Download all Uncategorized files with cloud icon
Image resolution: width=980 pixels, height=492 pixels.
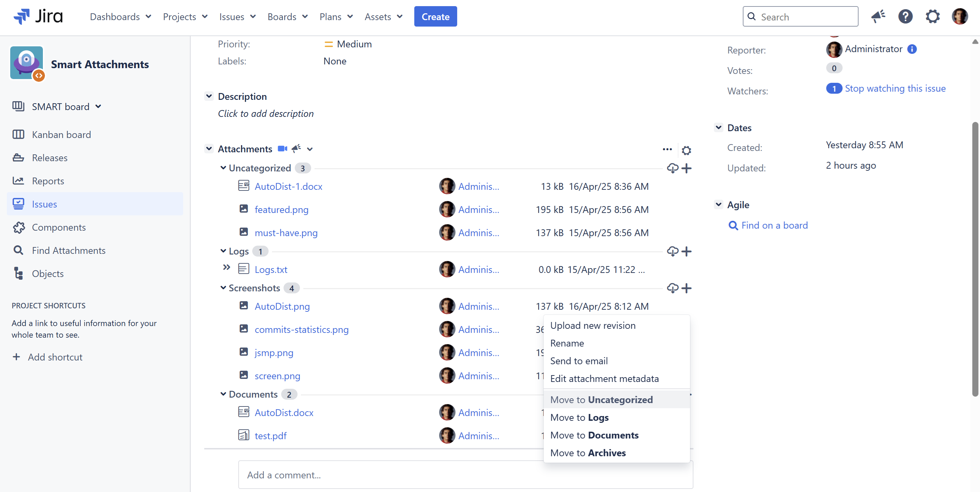[x=672, y=168]
